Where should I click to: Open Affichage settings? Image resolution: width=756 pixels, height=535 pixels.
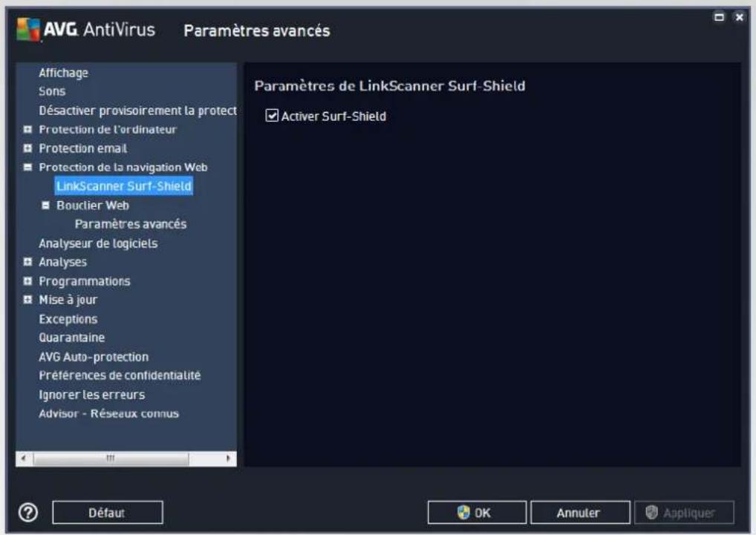click(x=64, y=73)
